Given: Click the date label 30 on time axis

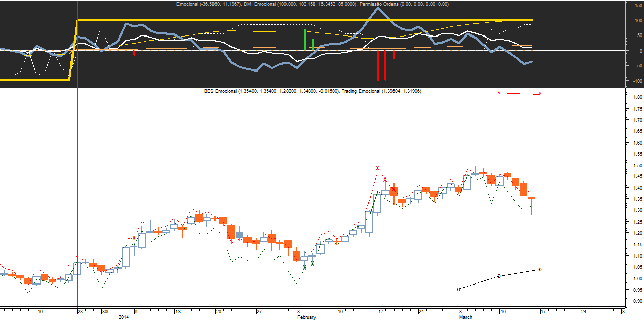Looking at the screenshot, I should click(105, 311).
